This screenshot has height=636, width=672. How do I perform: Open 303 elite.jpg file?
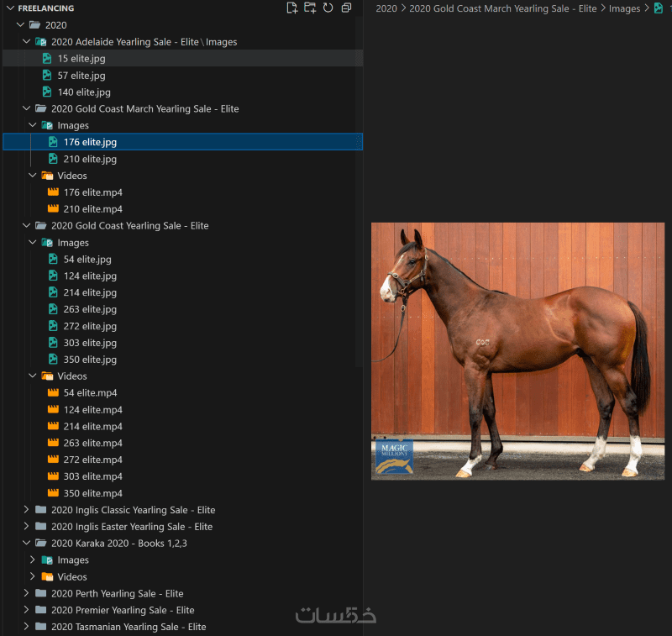(182, 343)
